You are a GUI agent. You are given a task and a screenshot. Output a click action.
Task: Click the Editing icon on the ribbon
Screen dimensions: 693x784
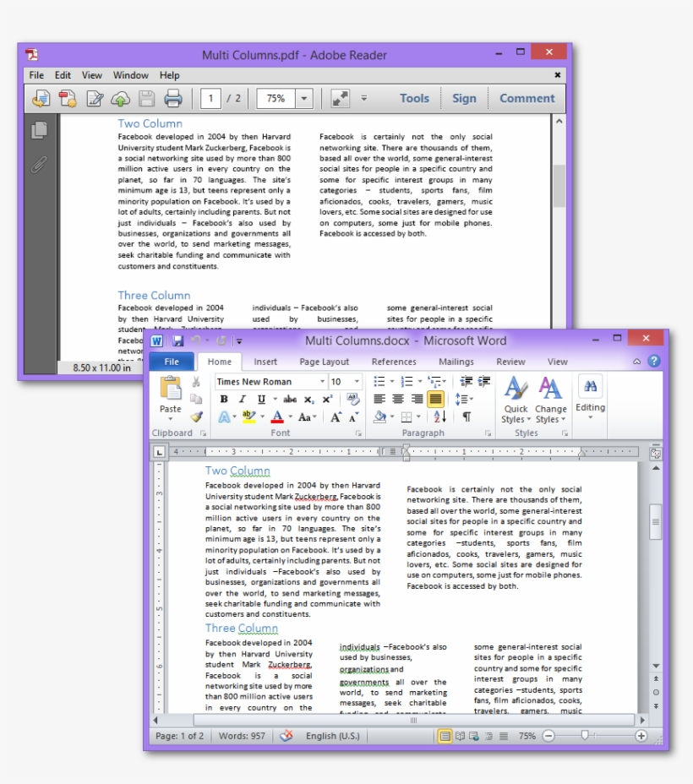click(x=589, y=395)
